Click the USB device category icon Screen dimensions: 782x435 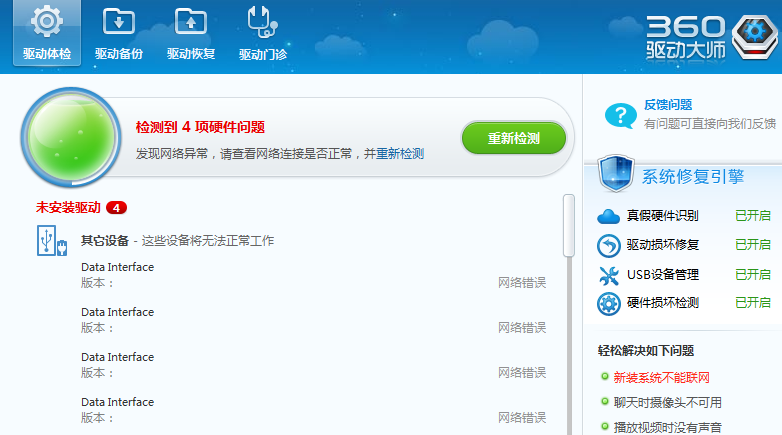[x=51, y=240]
